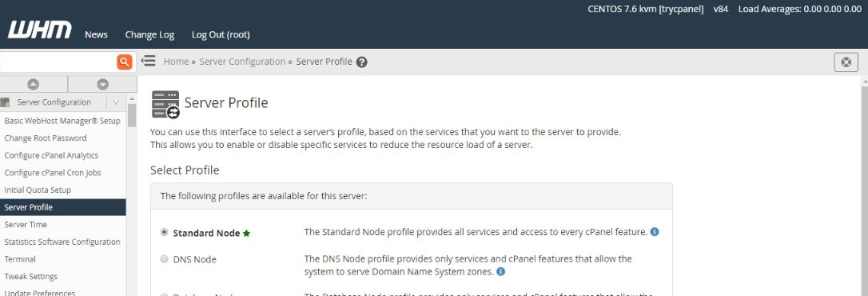Select Server Profile in sidebar

click(x=62, y=207)
